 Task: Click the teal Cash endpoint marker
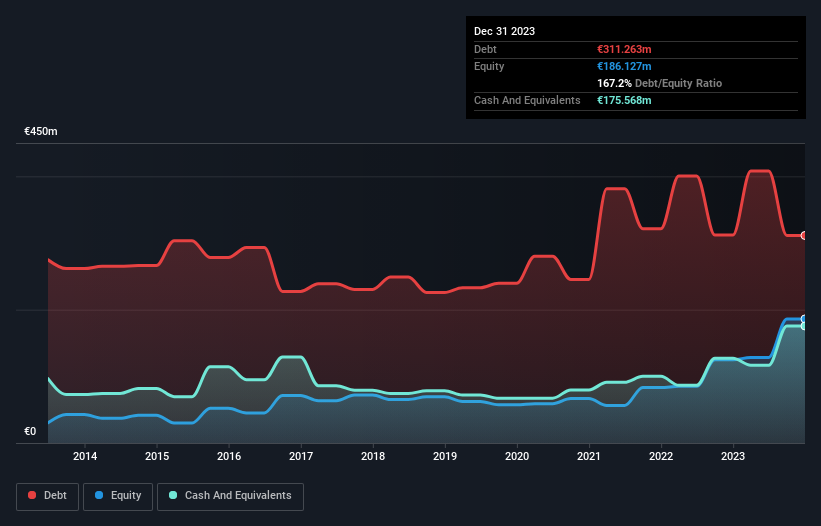804,326
